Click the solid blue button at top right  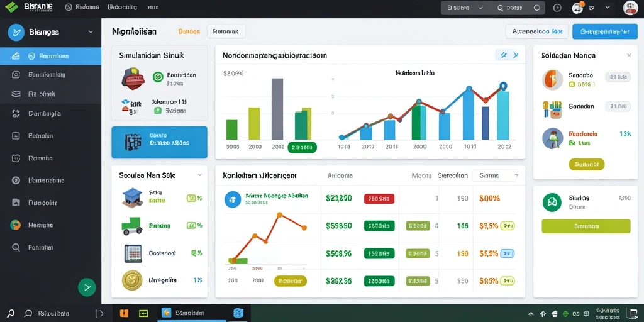click(605, 31)
